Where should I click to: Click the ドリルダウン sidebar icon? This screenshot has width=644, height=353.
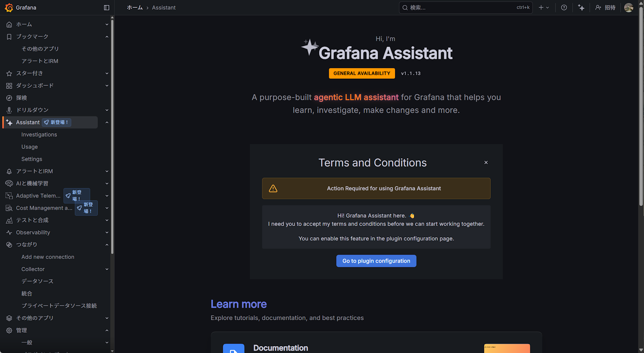pyautogui.click(x=9, y=110)
